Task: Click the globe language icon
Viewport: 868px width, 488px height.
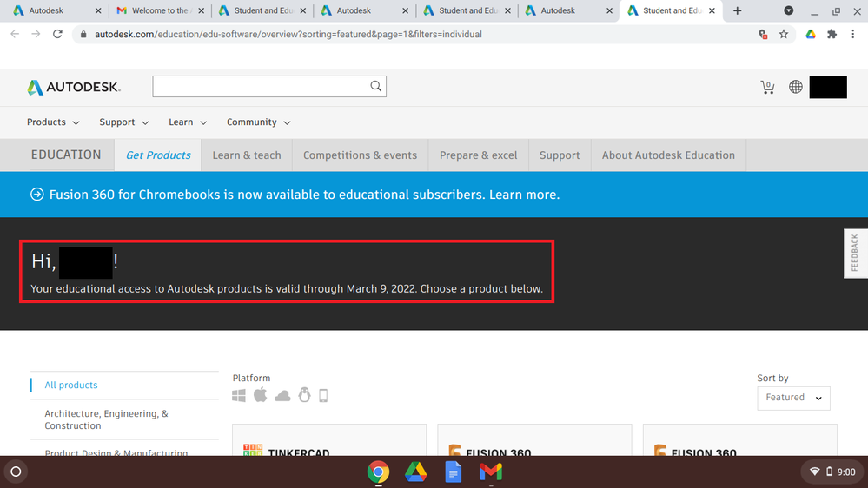Action: (x=796, y=87)
